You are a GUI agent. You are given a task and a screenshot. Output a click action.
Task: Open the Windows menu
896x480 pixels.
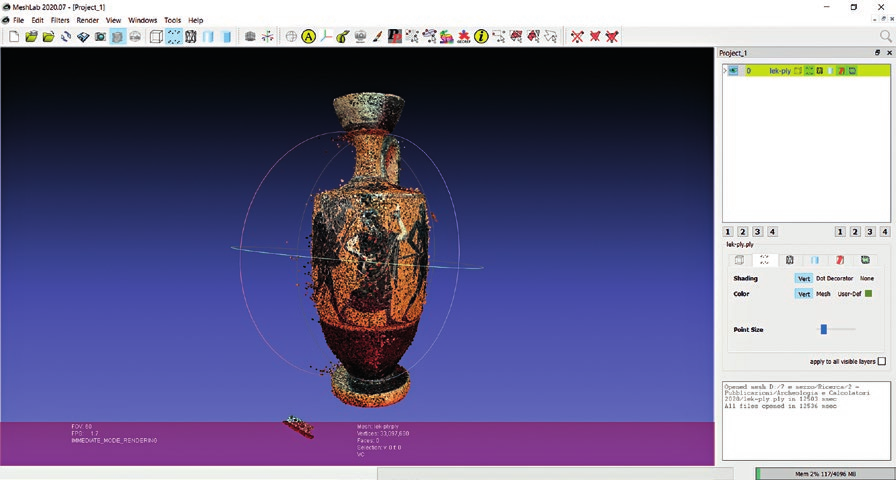click(x=142, y=20)
